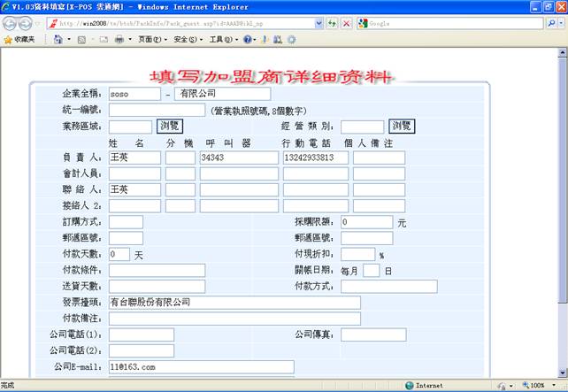This screenshot has width=568, height=392.
Task: Click the Home page icon
Action: click(58, 40)
